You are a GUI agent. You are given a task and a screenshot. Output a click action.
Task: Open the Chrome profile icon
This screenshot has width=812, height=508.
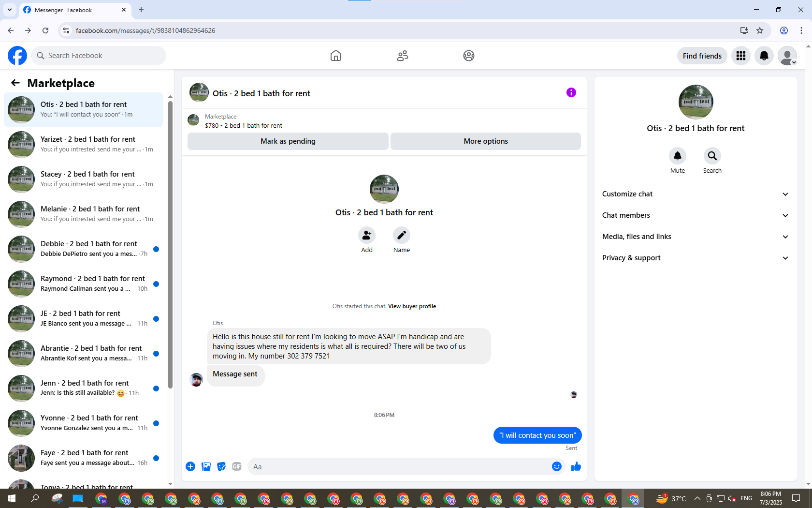pos(784,30)
